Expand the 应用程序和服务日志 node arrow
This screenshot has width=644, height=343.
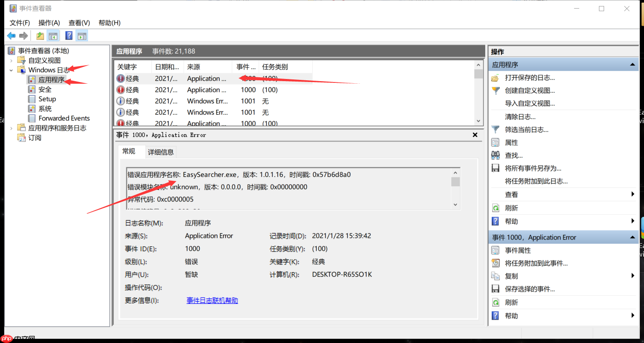point(11,128)
